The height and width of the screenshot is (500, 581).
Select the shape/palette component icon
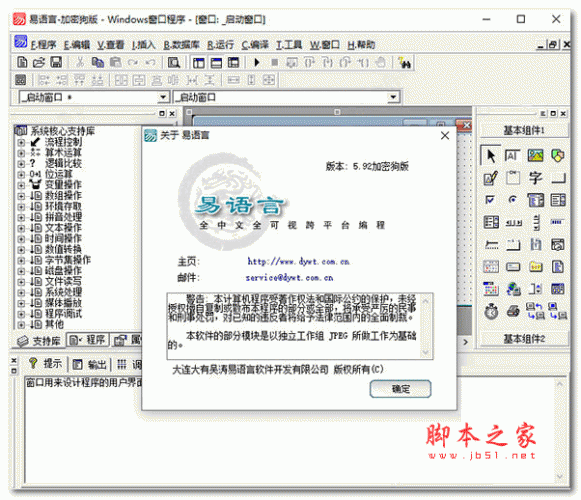click(558, 156)
